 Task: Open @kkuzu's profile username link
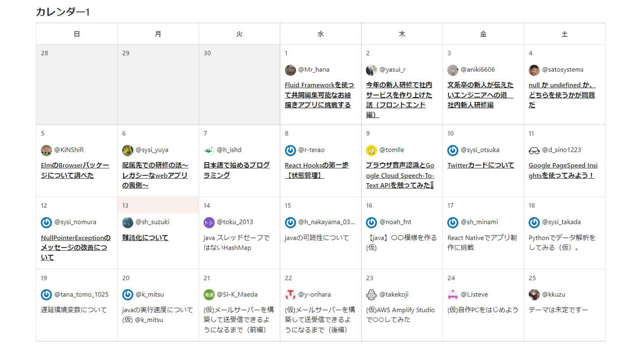(554, 295)
